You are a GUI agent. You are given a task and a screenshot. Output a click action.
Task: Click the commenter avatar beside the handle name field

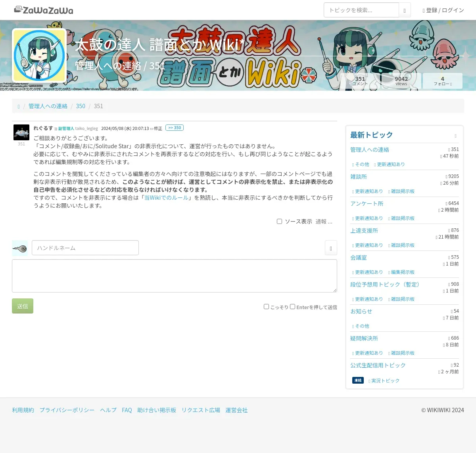[x=20, y=248]
